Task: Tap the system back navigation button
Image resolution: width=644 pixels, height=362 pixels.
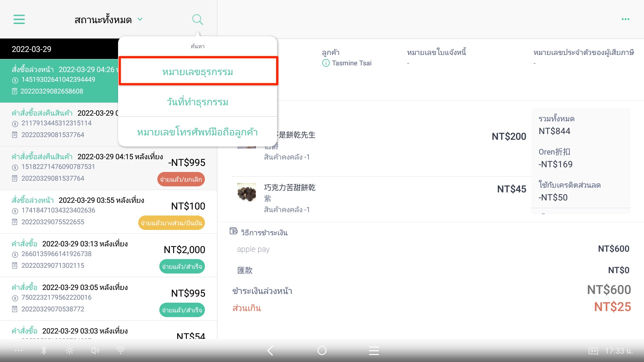Action: (x=270, y=351)
